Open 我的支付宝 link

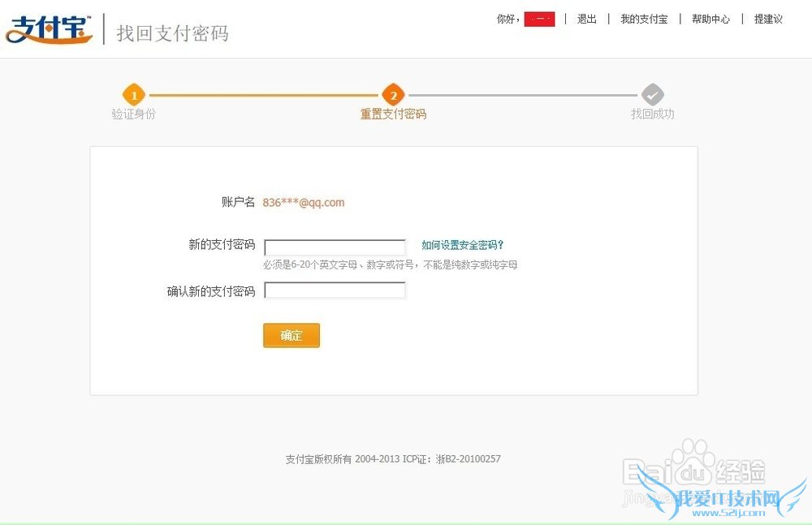(644, 19)
